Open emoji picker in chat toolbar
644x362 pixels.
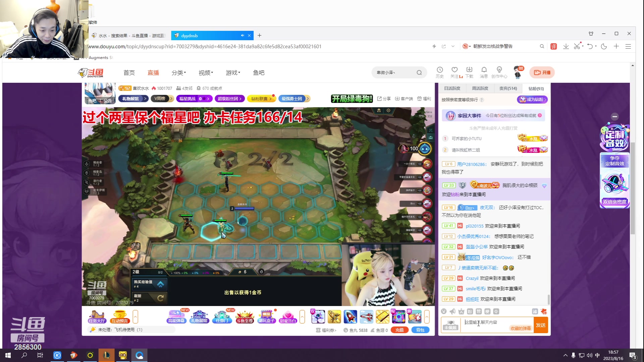click(x=444, y=311)
